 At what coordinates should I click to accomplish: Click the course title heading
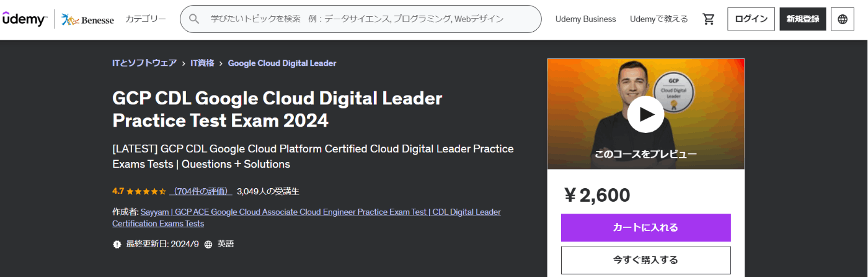(x=277, y=109)
